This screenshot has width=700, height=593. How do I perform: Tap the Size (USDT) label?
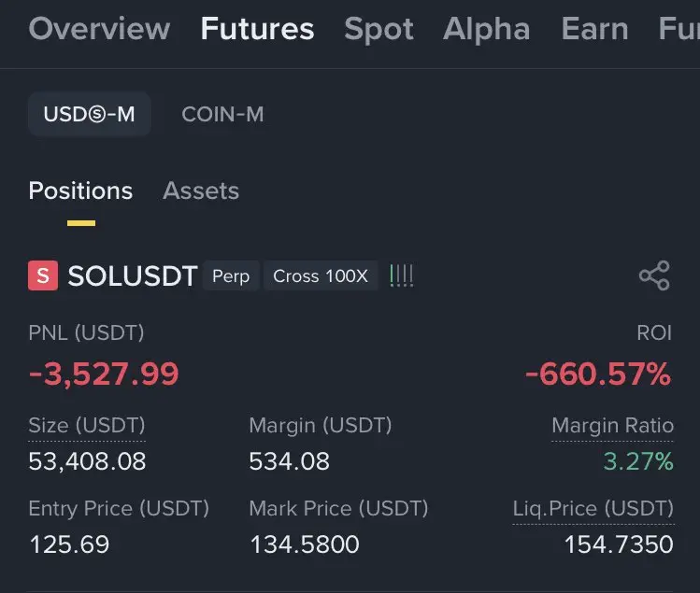coord(87,426)
